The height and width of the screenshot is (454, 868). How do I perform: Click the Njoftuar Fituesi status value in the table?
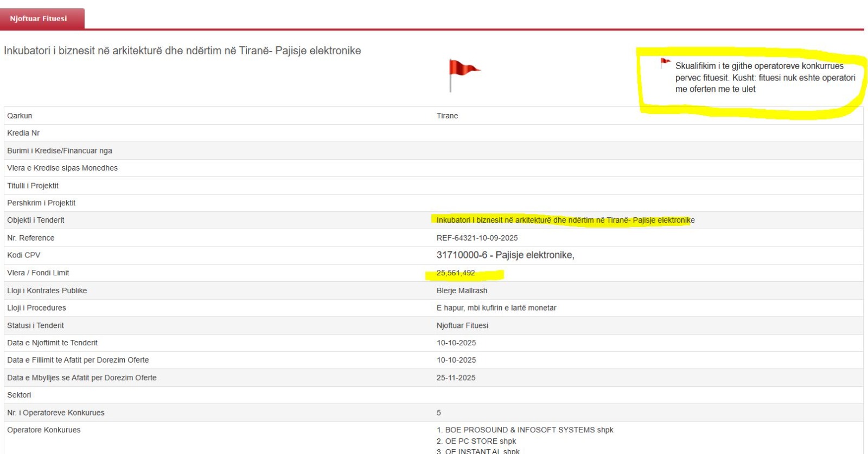pyautogui.click(x=462, y=325)
